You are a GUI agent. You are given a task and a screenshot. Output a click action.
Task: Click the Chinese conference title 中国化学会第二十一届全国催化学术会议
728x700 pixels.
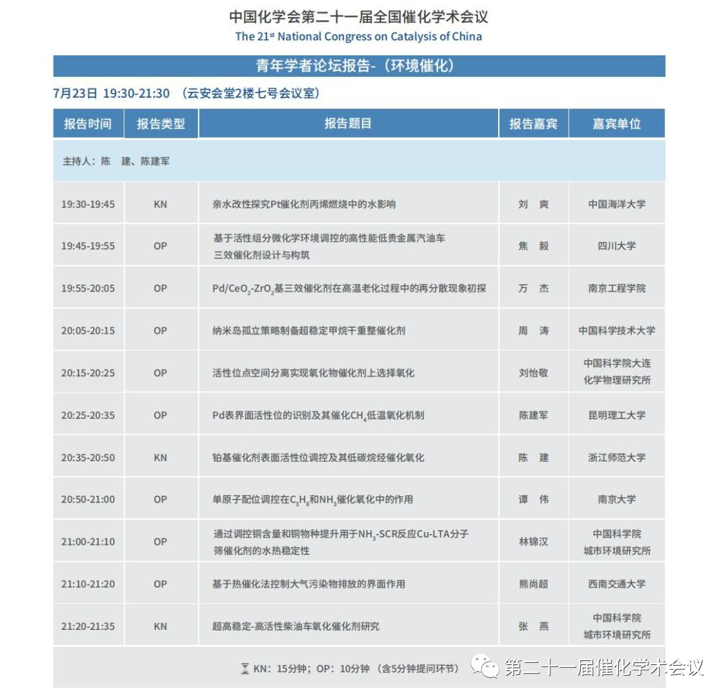pos(359,17)
